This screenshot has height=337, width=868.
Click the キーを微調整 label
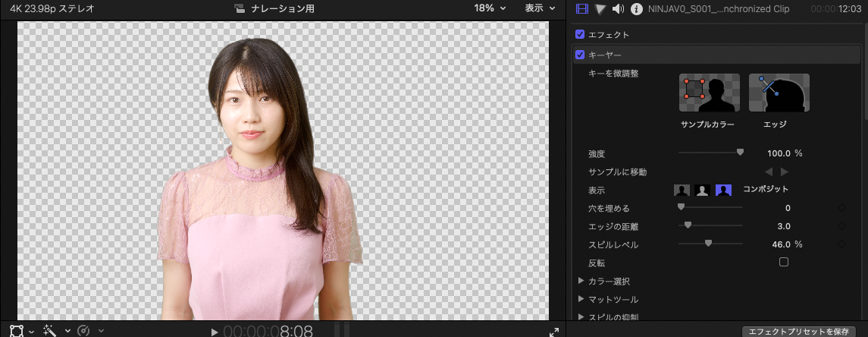click(613, 73)
